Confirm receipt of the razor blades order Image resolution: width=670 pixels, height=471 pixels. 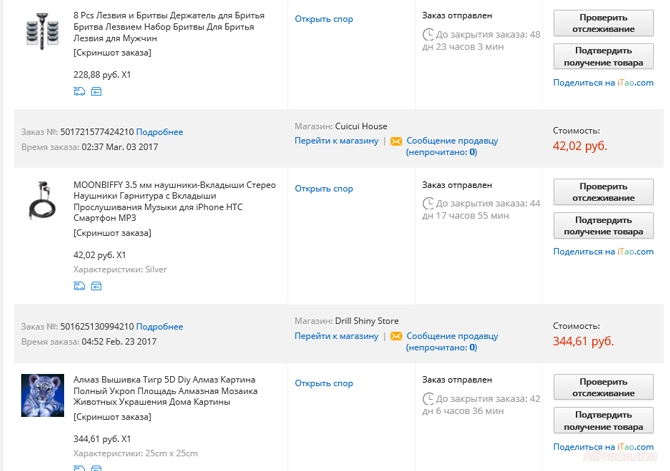(x=603, y=56)
